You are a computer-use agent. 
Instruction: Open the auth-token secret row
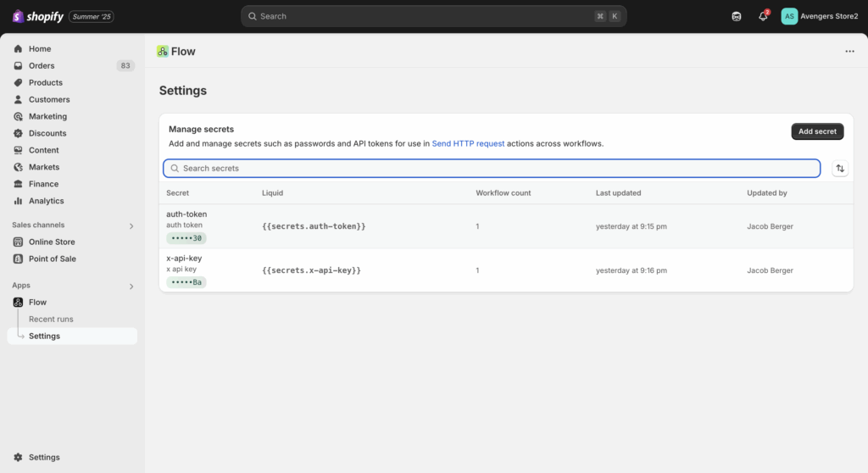[506, 226]
